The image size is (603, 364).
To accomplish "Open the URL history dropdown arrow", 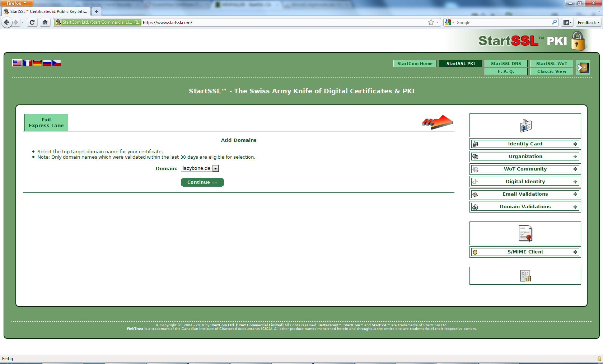I will [437, 22].
